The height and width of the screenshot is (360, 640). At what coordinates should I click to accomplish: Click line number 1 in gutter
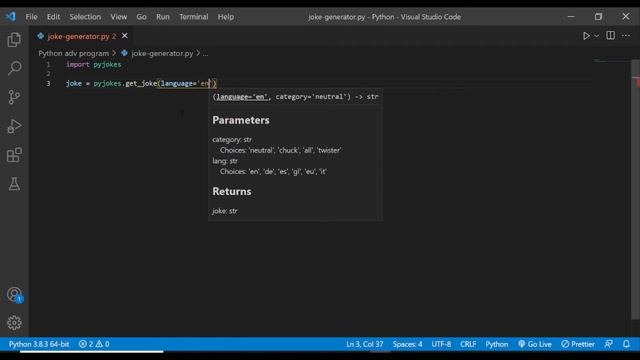pos(49,64)
